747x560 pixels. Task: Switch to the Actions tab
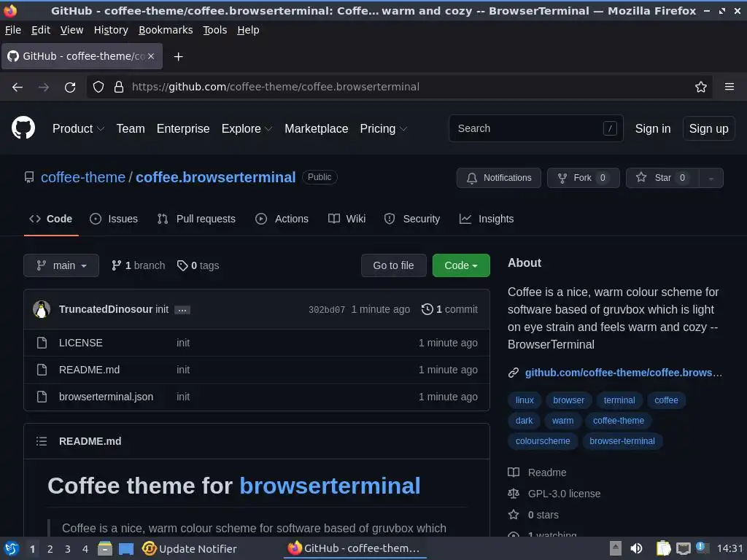point(282,219)
